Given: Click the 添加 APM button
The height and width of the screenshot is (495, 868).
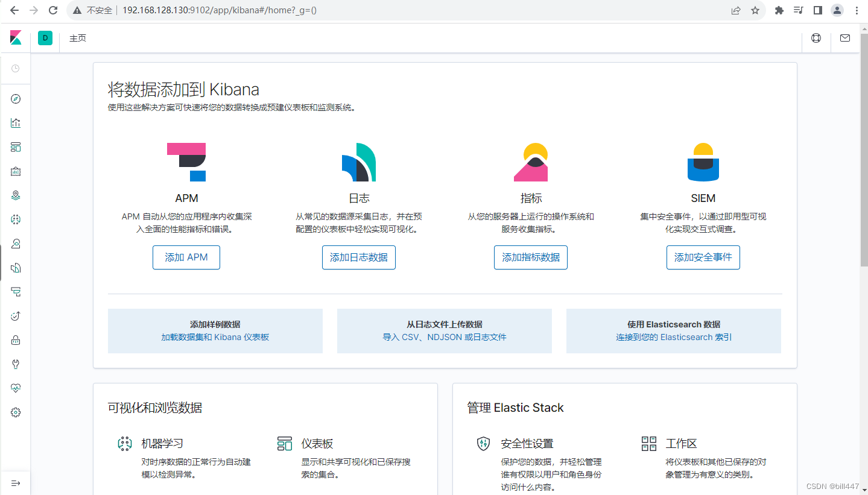Looking at the screenshot, I should point(186,257).
